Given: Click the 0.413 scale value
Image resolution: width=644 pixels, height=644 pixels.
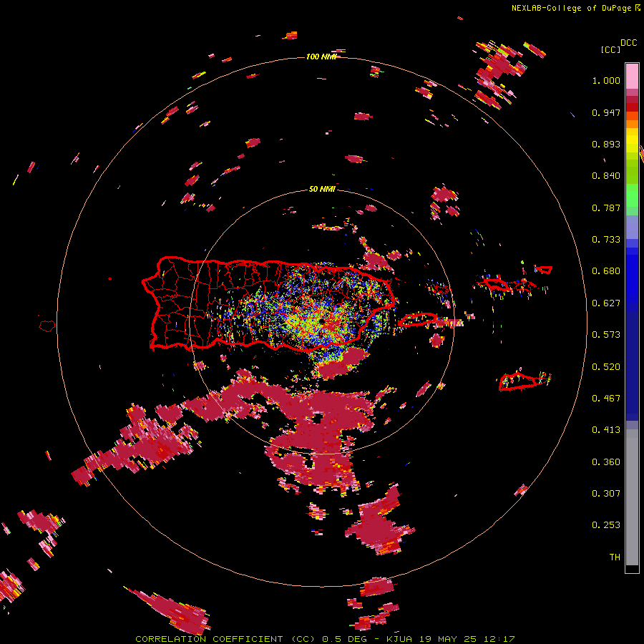Looking at the screenshot, I should tap(606, 430).
